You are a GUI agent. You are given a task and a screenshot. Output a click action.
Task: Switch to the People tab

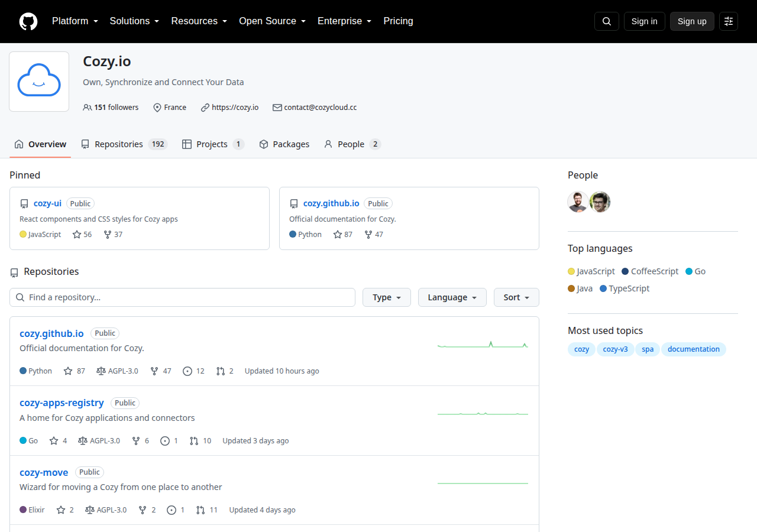point(352,144)
